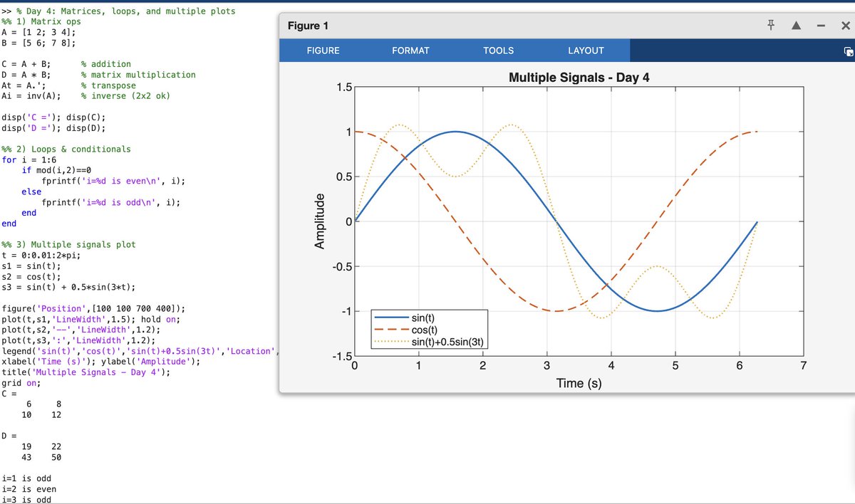The image size is (855, 504).
Task: Click the 'for i = 1:6' line
Action: pos(29,160)
